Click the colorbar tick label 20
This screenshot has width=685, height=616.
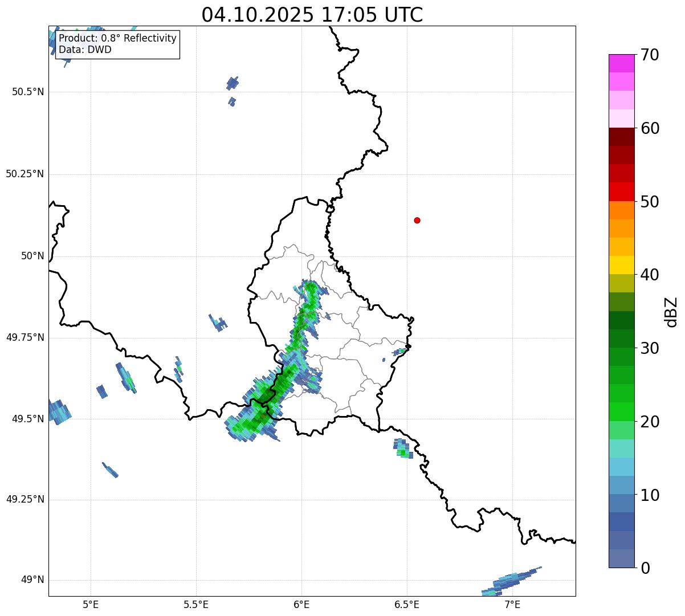coord(650,422)
